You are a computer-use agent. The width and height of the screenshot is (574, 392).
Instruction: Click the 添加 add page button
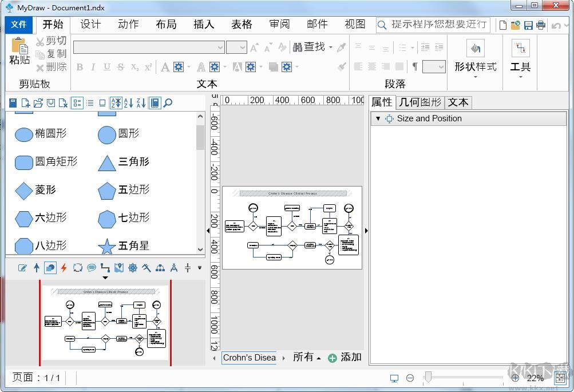click(345, 358)
